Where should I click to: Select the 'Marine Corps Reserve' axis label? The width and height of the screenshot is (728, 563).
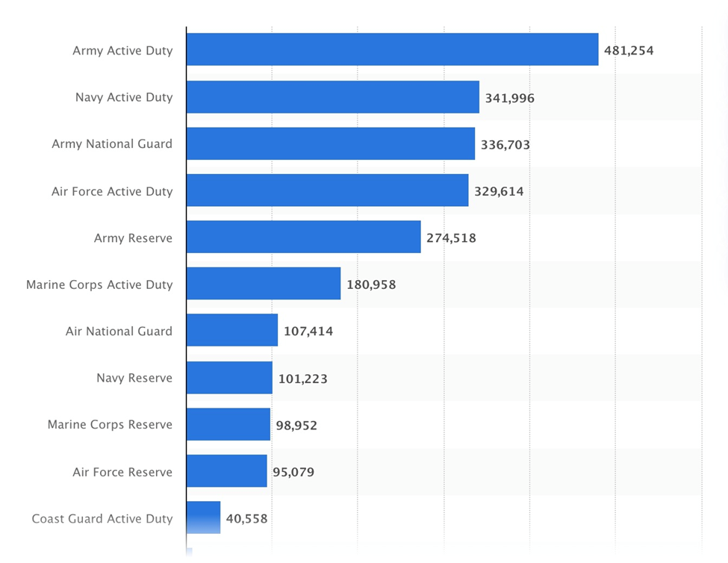click(110, 425)
